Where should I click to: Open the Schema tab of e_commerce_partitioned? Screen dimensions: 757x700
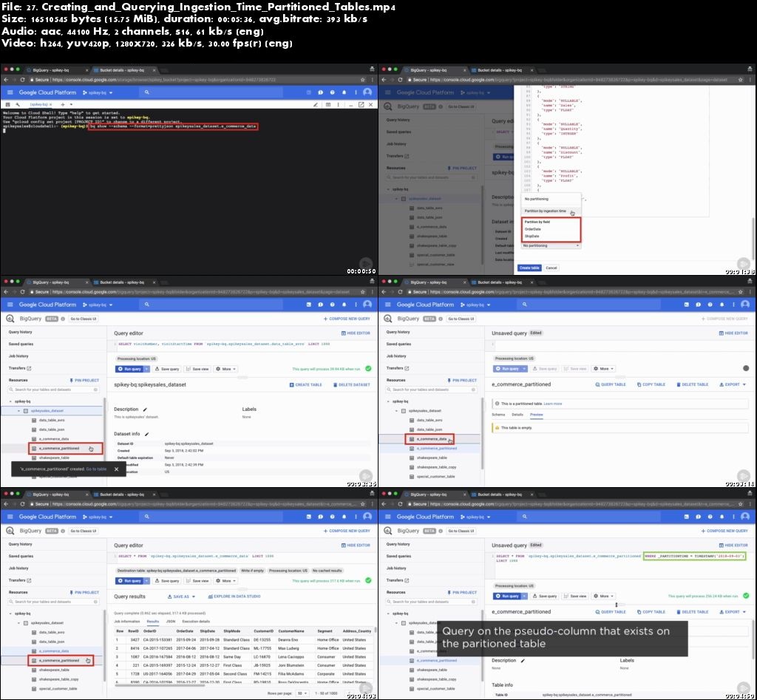498,415
